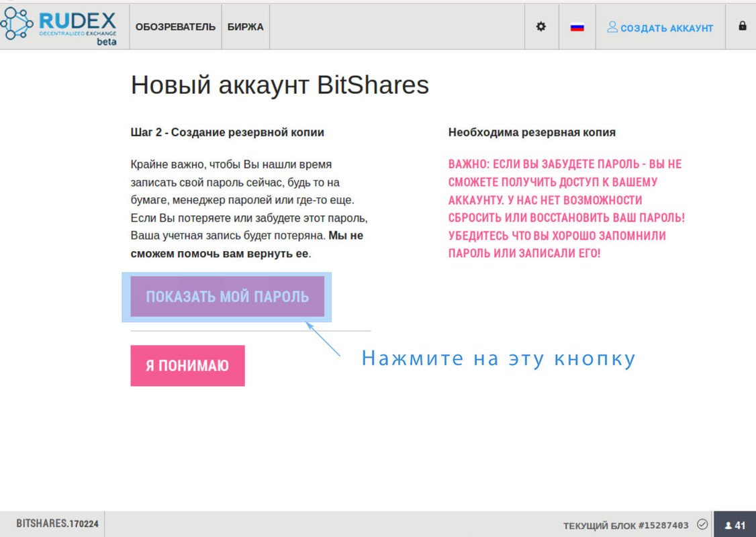Click the BITSHARES.170224 version label
This screenshot has width=756, height=537.
point(57,524)
